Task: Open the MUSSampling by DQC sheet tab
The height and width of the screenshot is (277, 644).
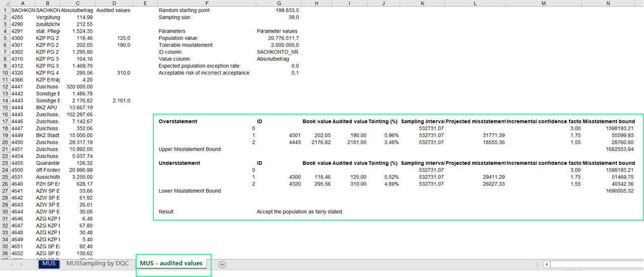Action: click(98, 263)
